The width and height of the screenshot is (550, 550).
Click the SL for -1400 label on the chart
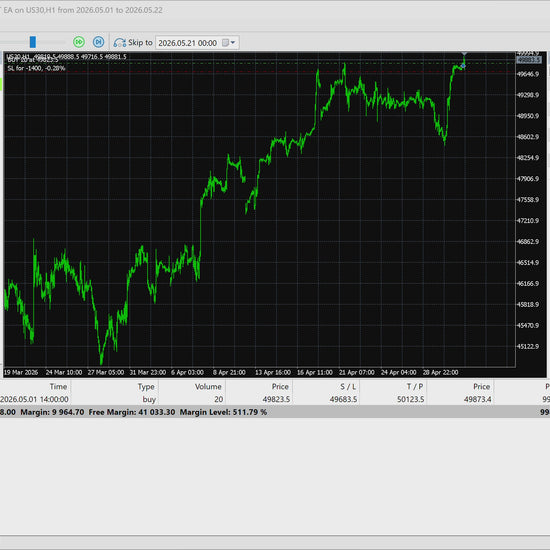pyautogui.click(x=36, y=68)
